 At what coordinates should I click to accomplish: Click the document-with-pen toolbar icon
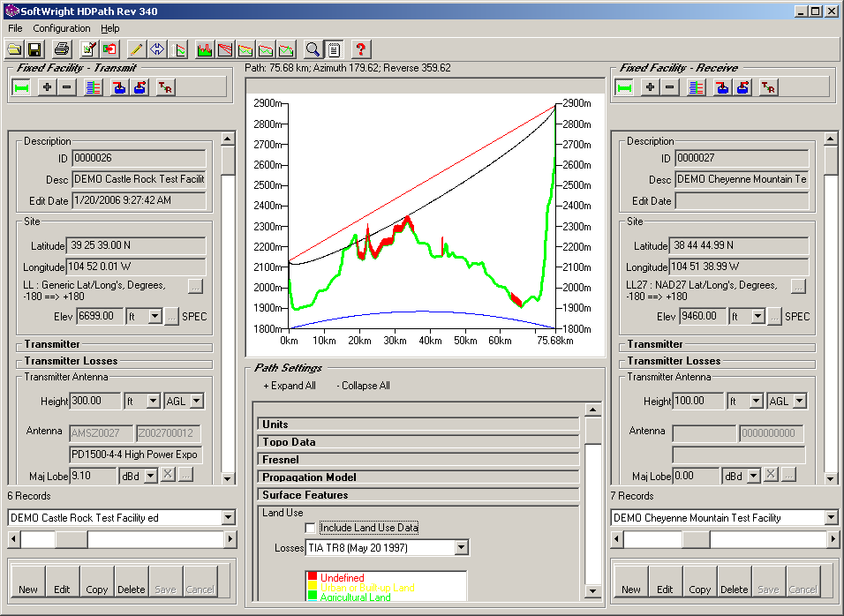click(89, 49)
